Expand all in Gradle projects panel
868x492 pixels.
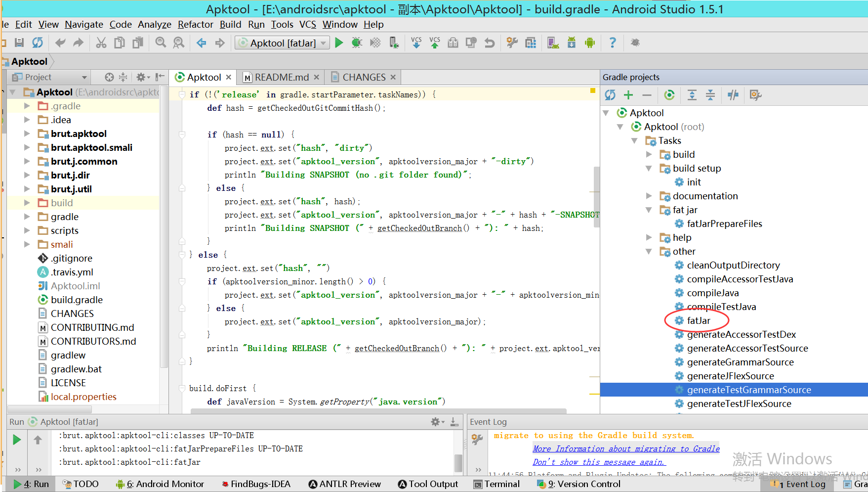[x=692, y=95]
